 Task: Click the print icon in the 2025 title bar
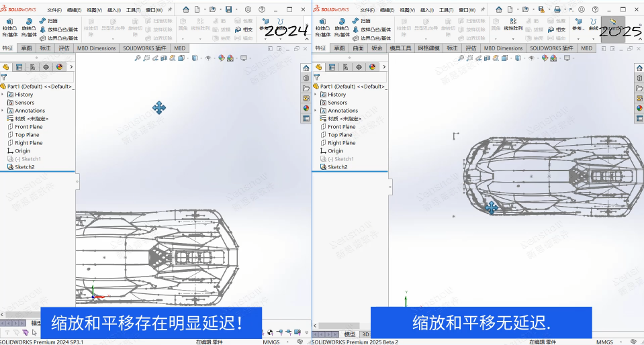click(557, 9)
